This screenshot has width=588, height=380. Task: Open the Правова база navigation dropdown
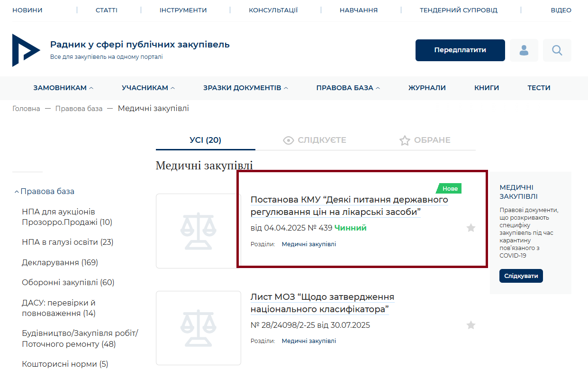click(348, 88)
